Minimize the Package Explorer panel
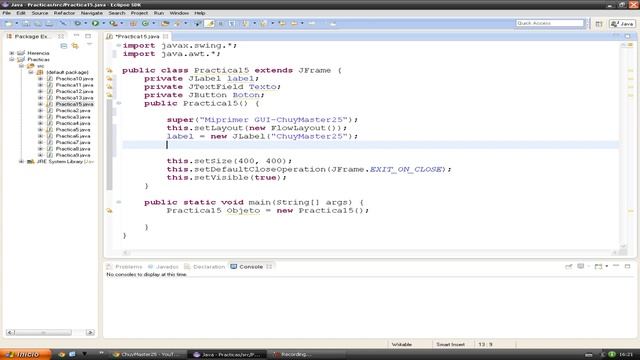Image resolution: width=640 pixels, height=360 pixels. point(76,36)
